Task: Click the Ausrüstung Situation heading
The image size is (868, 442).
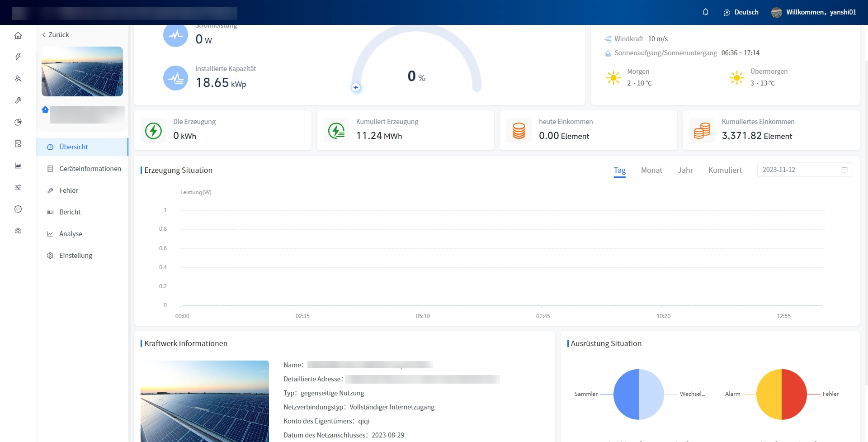Action: (606, 343)
